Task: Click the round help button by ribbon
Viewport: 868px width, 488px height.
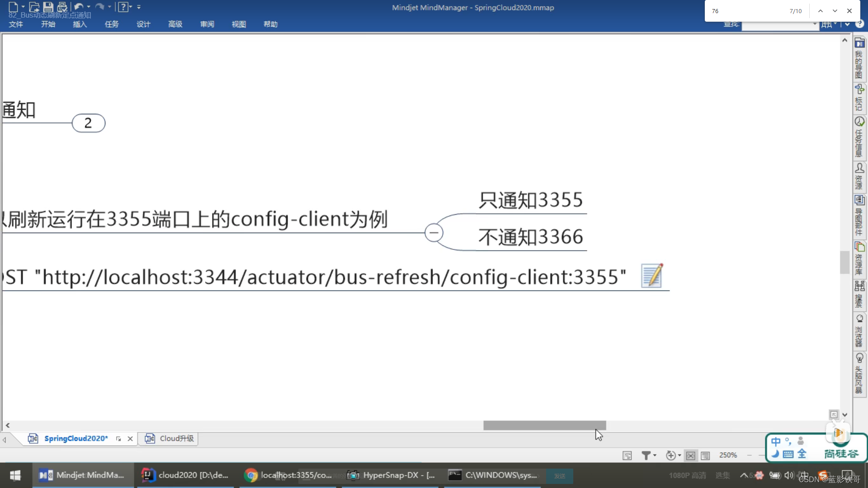Action: click(860, 24)
